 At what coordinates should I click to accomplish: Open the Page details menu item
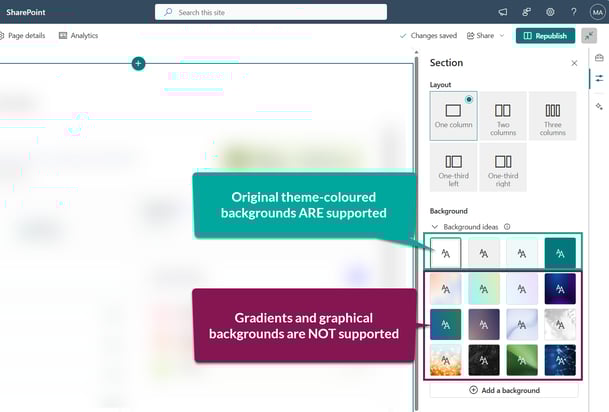[22, 36]
